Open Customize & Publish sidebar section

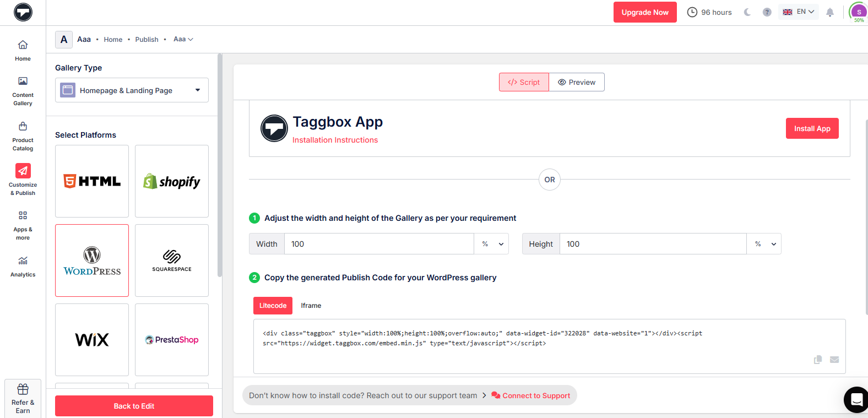(23, 180)
